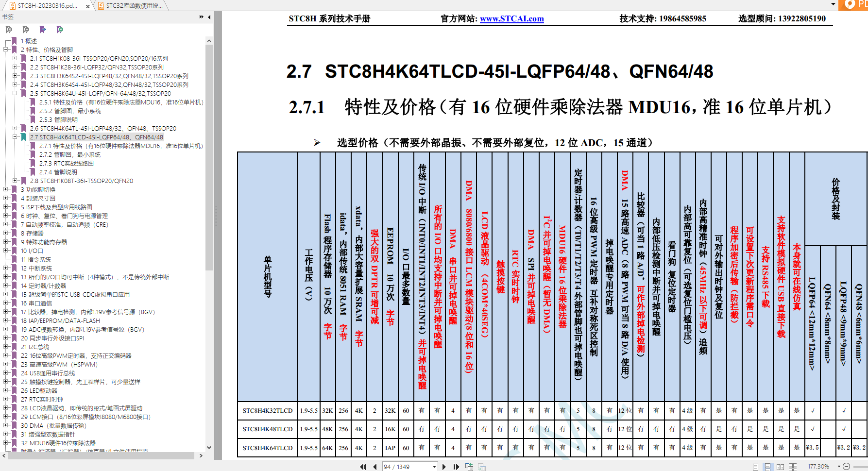Open bookmark '6 时钟、复位、看门狗与电源管理'
The width and height of the screenshot is (868, 471).
[x=64, y=216]
